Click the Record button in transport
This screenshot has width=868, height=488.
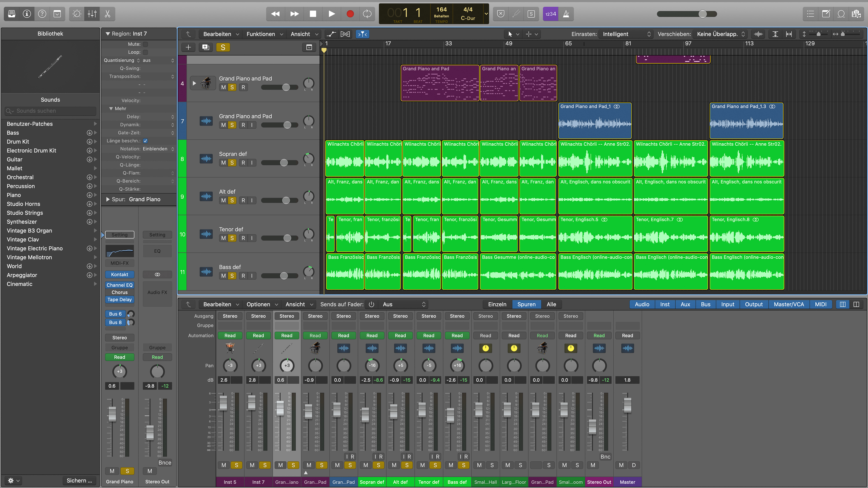[350, 14]
